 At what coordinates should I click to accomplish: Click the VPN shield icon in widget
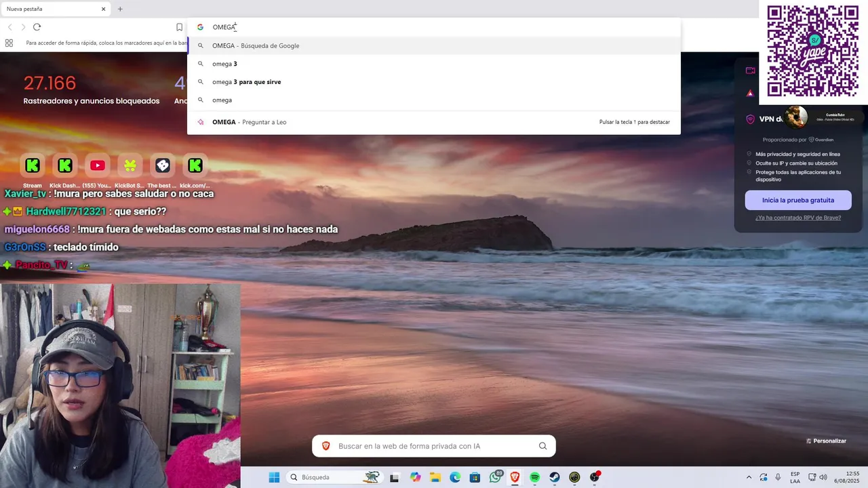pyautogui.click(x=750, y=119)
